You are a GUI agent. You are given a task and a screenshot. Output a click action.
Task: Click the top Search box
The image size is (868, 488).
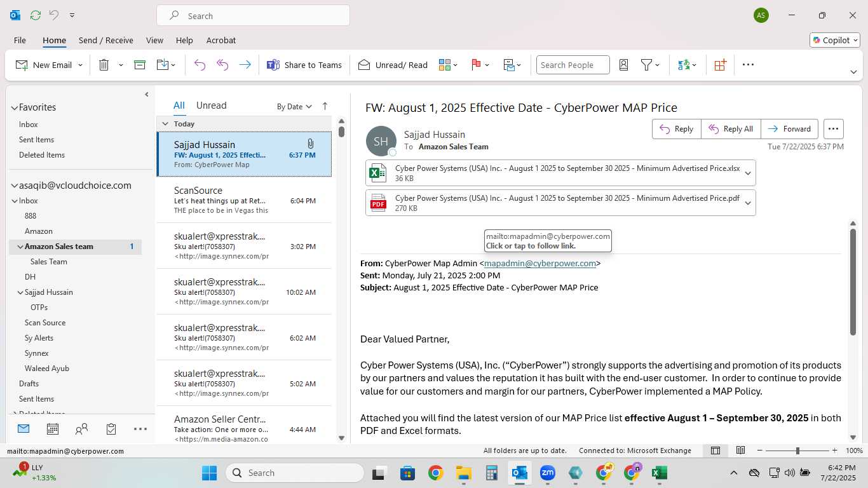[253, 16]
